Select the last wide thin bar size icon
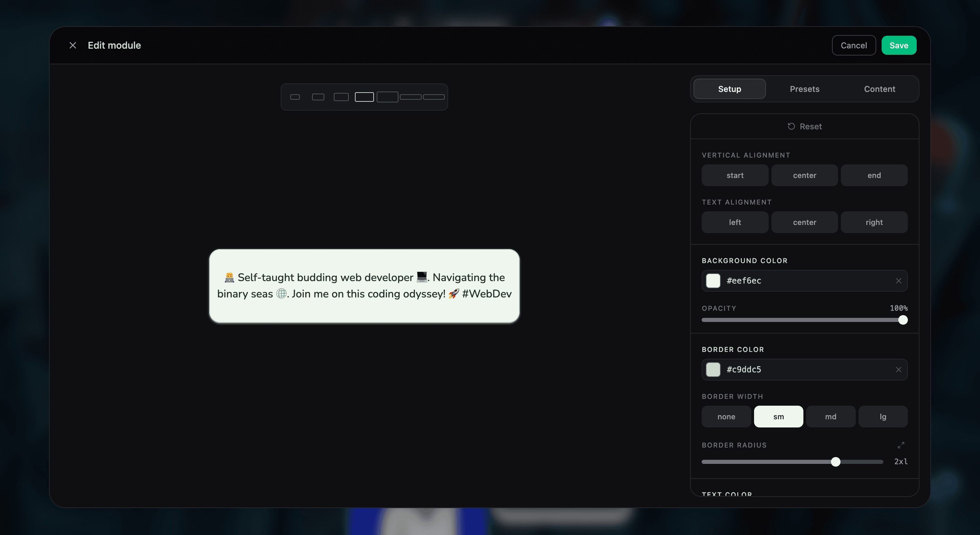The width and height of the screenshot is (980, 535). (434, 97)
